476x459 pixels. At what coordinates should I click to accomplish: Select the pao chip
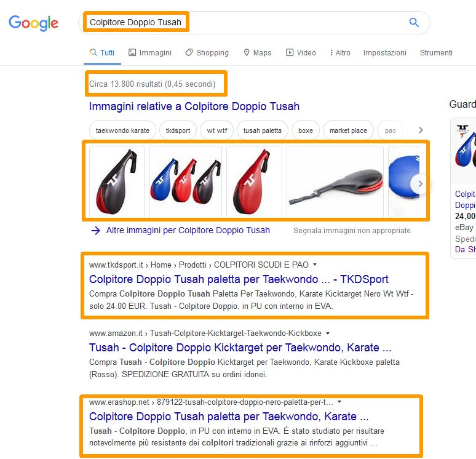(x=390, y=130)
